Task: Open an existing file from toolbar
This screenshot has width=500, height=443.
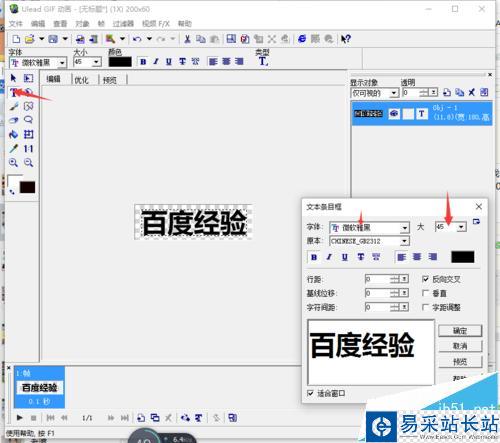Action: [x=29, y=39]
